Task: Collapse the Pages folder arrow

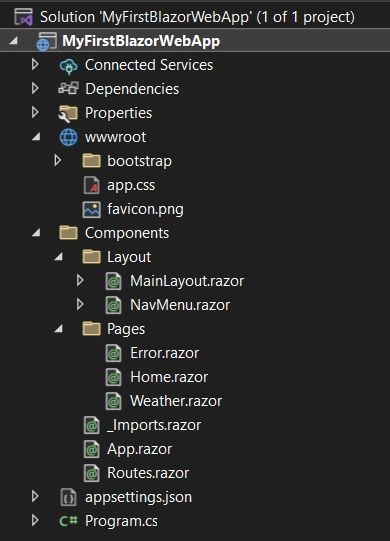Action: coord(58,329)
